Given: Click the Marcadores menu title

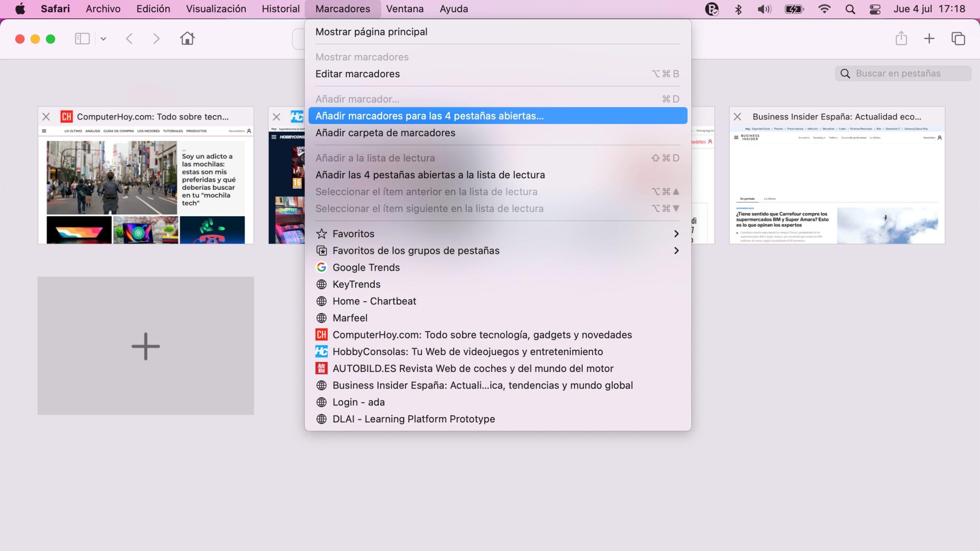Looking at the screenshot, I should pos(343,9).
